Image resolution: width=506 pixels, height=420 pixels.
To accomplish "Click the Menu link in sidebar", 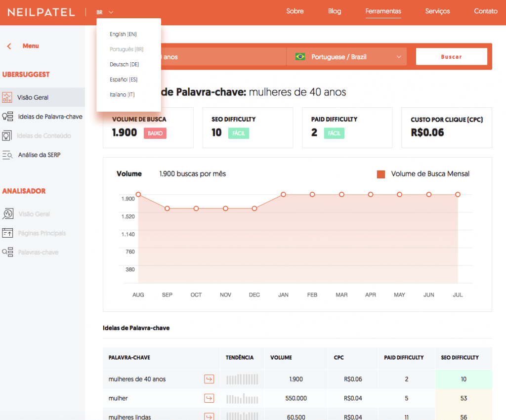I will (x=31, y=46).
